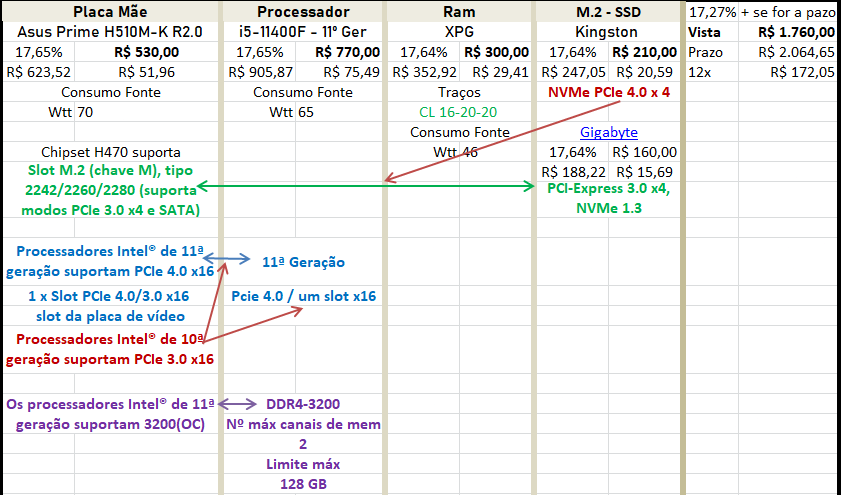Click the R$ 1.760,00 total cell

pyautogui.click(x=787, y=32)
